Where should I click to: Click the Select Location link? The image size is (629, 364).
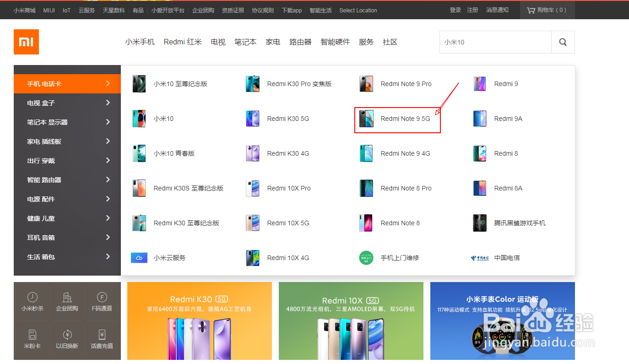(358, 11)
